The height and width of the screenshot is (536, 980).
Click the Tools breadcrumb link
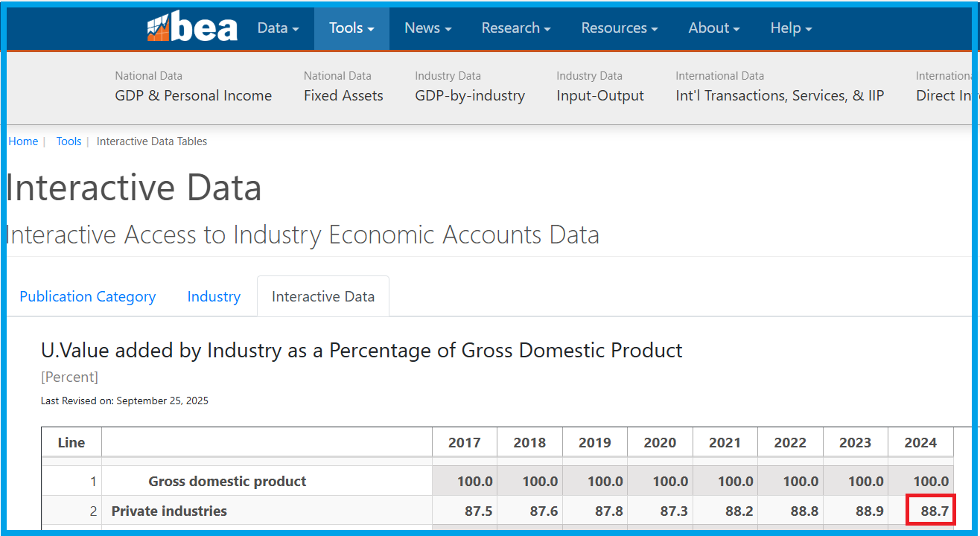tap(69, 141)
